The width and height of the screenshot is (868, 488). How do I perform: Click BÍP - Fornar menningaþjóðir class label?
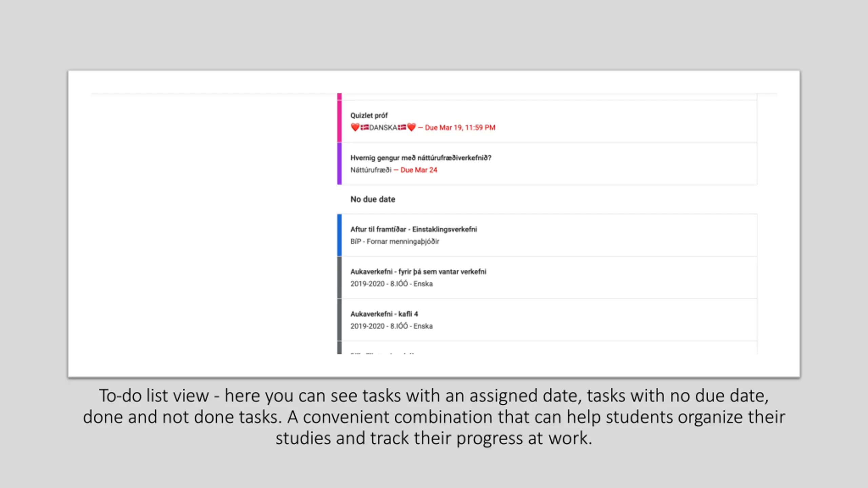pos(395,242)
